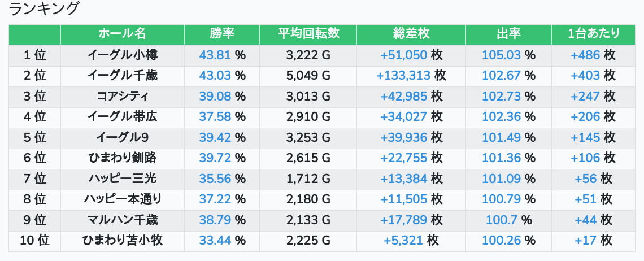Click the 43.81 win rate value

(x=215, y=55)
